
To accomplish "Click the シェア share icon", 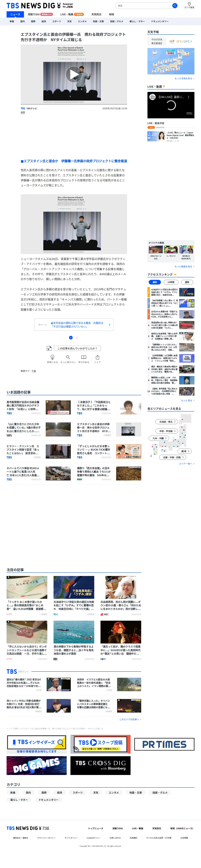I will (98, 357).
